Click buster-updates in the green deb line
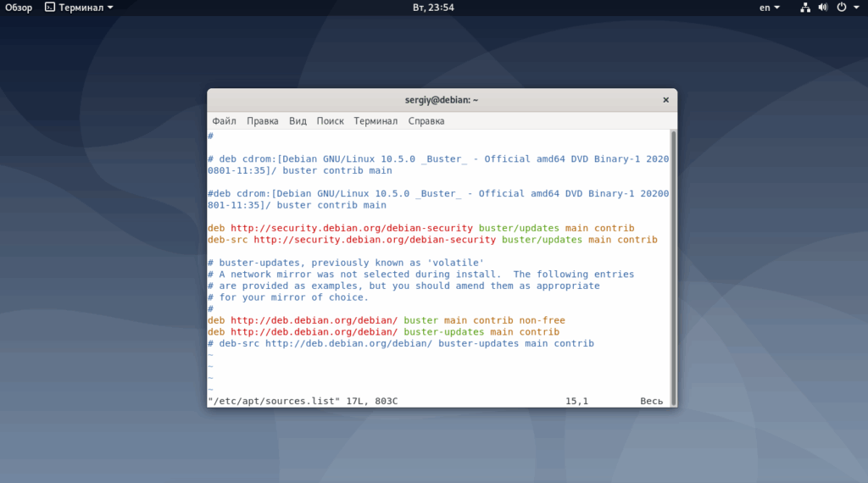Image resolution: width=868 pixels, height=483 pixels. coord(444,332)
